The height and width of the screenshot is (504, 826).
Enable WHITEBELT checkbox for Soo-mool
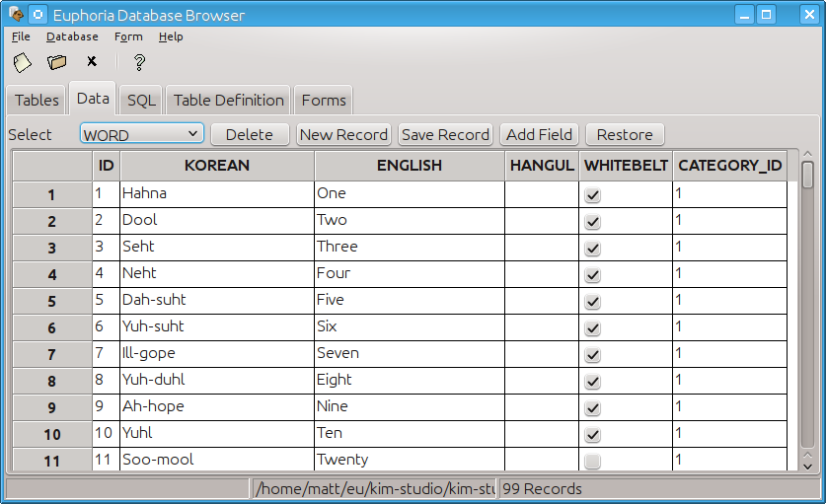592,461
